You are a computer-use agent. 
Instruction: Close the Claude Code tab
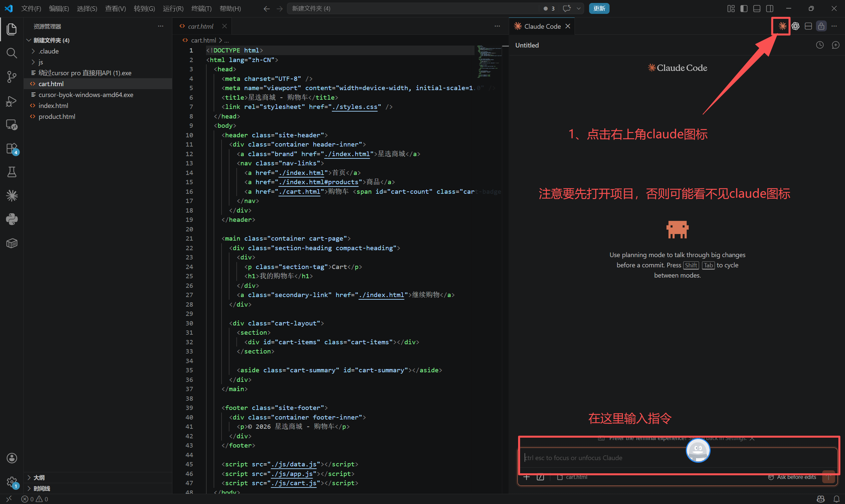[x=567, y=26]
